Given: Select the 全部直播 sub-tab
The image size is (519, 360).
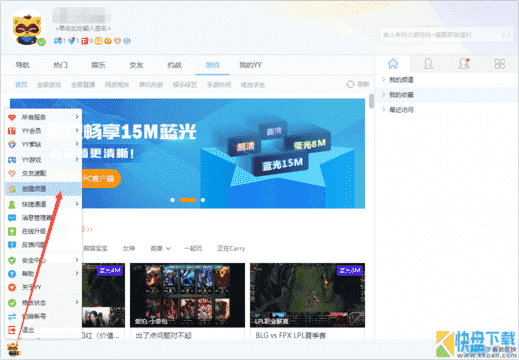Looking at the screenshot, I should (x=83, y=85).
